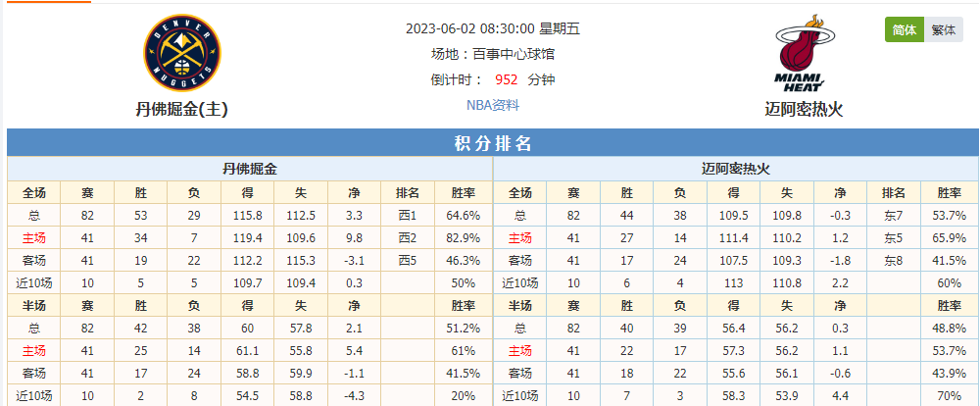Click venue text 百事中心球馆
The width and height of the screenshot is (980, 406).
pos(514,54)
